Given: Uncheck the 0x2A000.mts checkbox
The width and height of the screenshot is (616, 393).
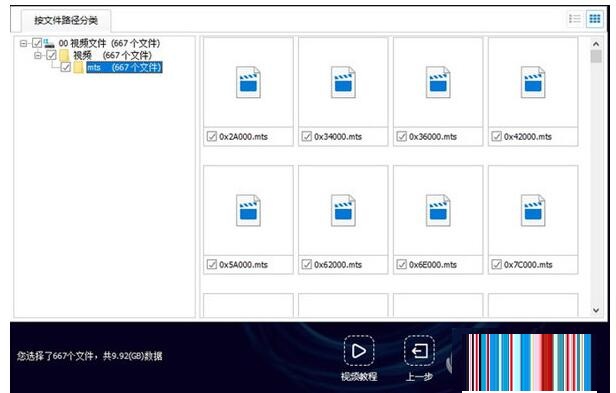Looking at the screenshot, I should pyautogui.click(x=212, y=136).
